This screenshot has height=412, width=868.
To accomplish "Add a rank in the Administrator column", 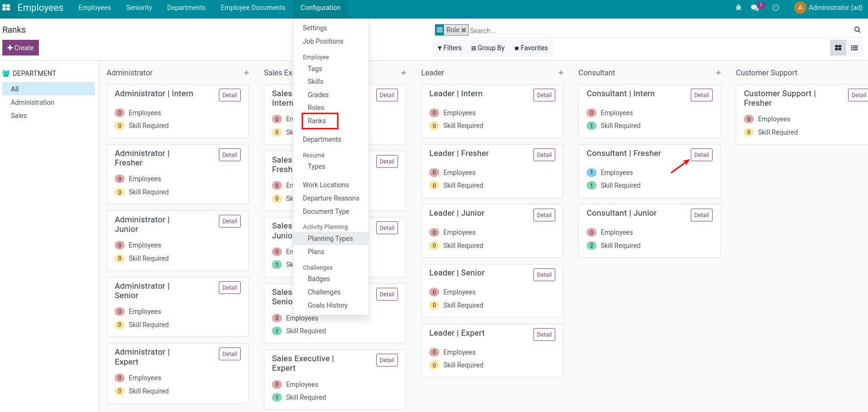I will (246, 73).
